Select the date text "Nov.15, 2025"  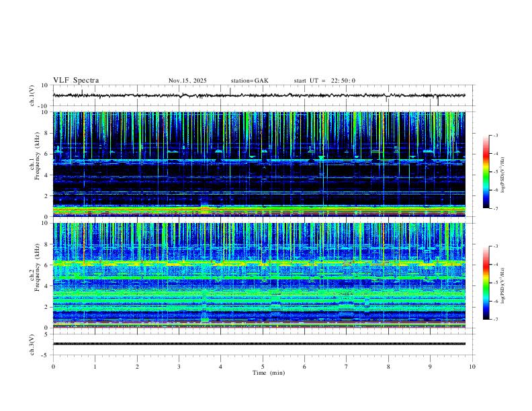(187, 81)
